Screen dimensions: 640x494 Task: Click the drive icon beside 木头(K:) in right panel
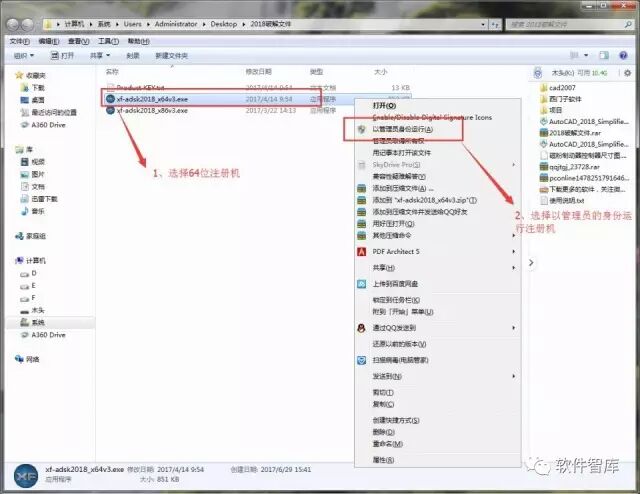(x=538, y=73)
